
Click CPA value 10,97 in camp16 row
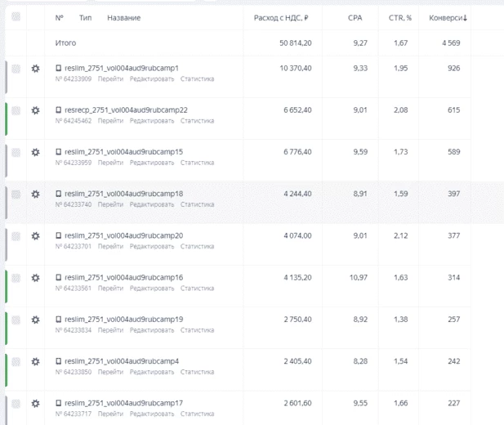[x=359, y=277]
